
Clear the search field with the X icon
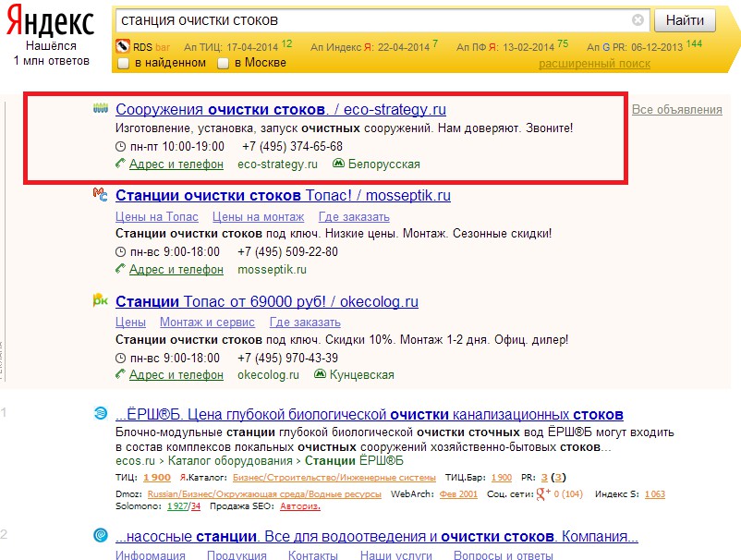(x=638, y=19)
